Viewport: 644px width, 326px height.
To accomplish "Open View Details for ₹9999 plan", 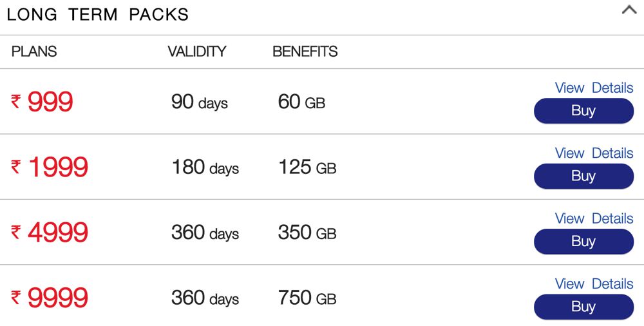I will pos(594,284).
